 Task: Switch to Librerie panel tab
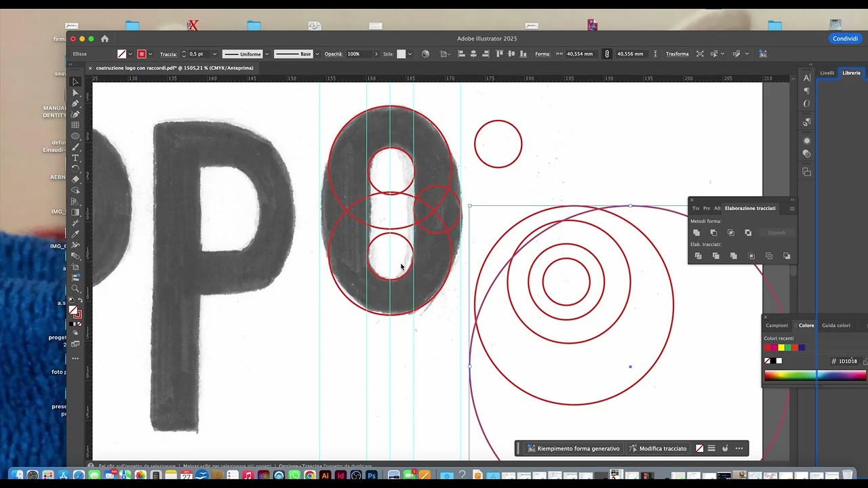click(851, 73)
